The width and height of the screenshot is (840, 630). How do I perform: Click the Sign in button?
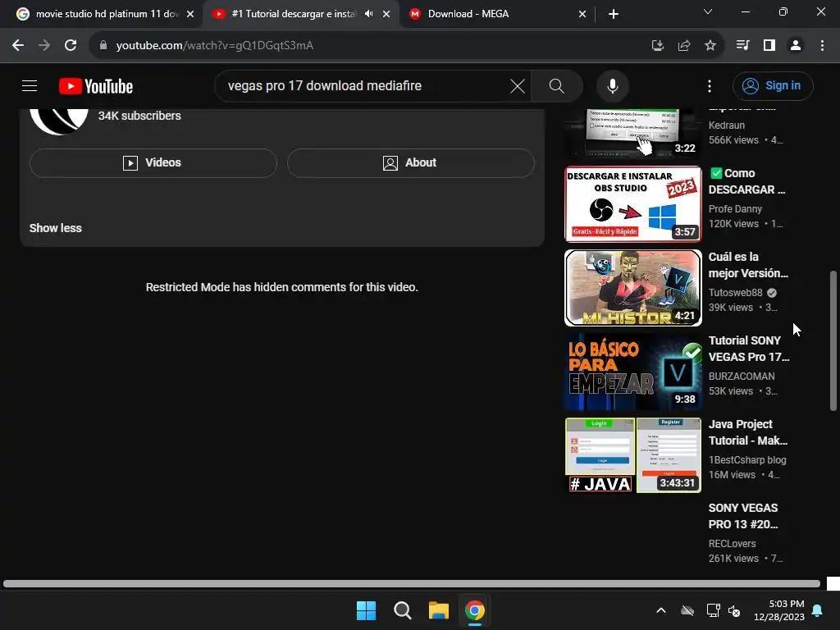773,85
